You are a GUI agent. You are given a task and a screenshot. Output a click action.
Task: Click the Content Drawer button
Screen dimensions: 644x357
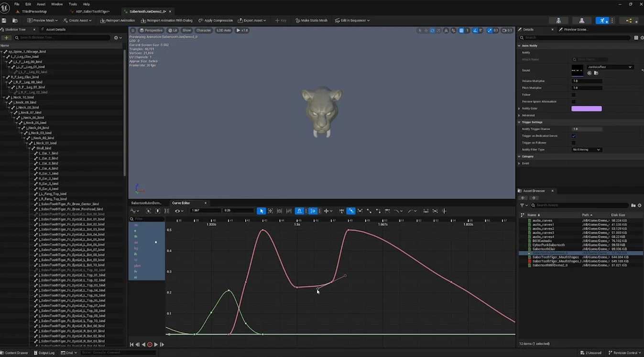[x=14, y=353]
